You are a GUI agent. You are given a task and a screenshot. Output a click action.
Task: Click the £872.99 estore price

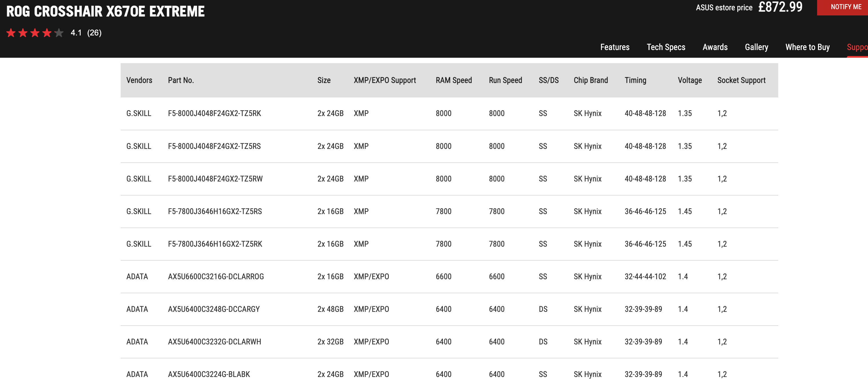click(780, 7)
